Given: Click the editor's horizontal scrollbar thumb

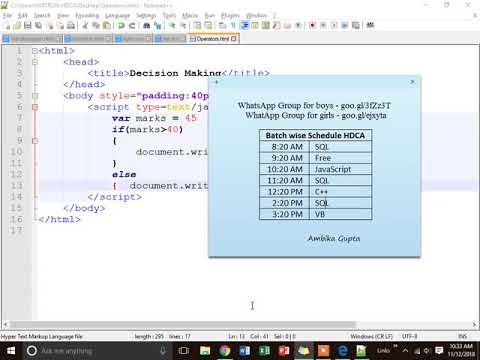Looking at the screenshot, I should point(183,324).
